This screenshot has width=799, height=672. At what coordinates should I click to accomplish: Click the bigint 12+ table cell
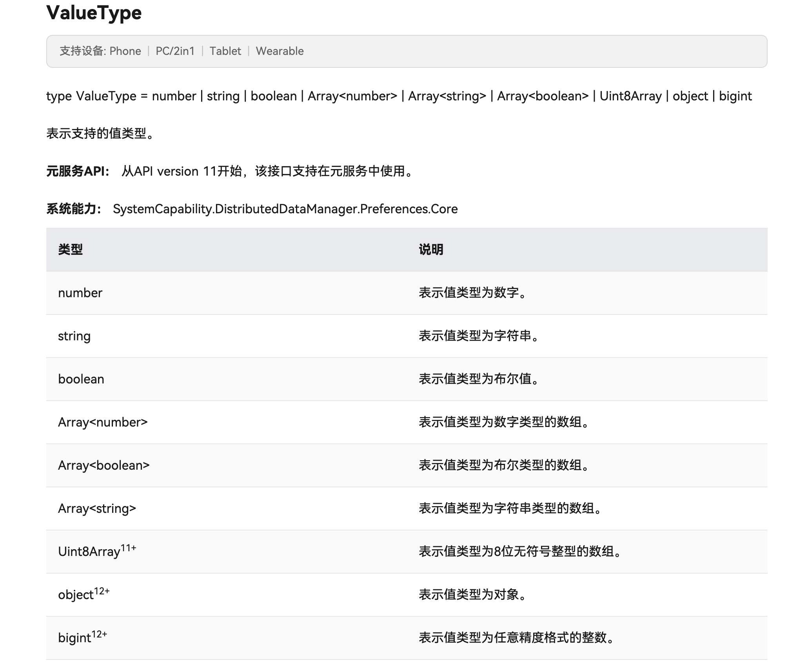[x=82, y=637]
